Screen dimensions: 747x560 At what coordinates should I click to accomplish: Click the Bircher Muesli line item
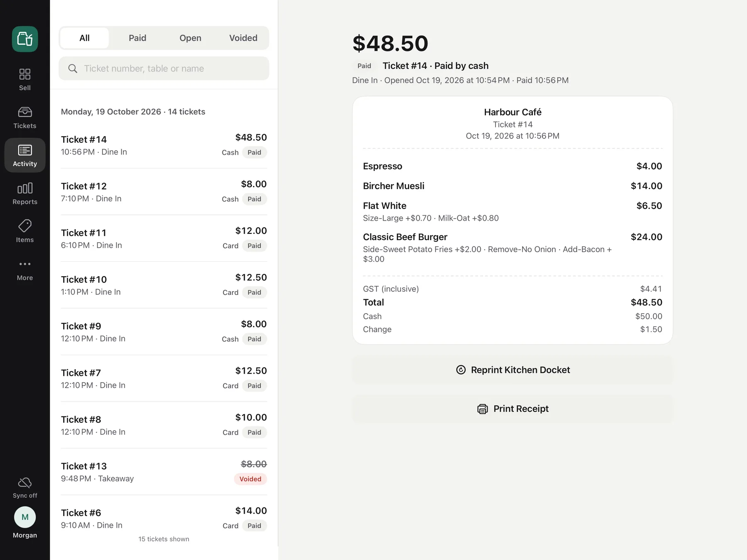coord(513,186)
